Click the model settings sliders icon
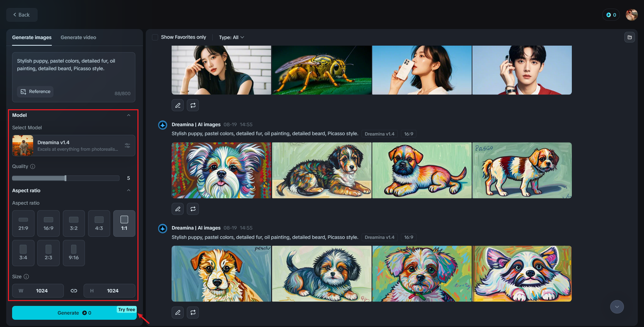Image resolution: width=644 pixels, height=327 pixels. point(127,146)
